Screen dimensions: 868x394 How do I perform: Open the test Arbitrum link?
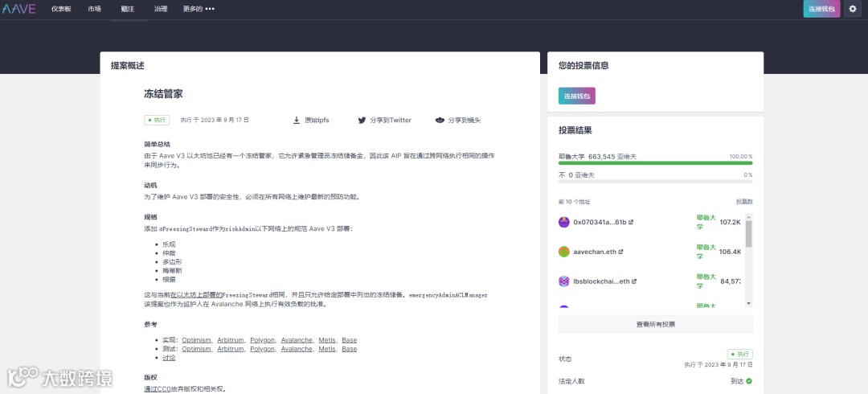point(231,349)
